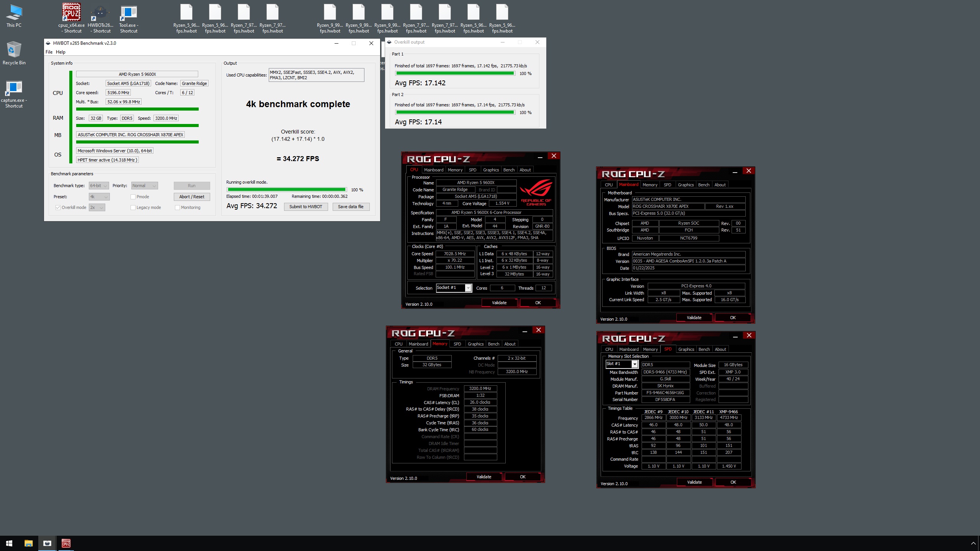Switch to HWBOT x265 taskbar icon
Viewport: 980px width, 551px height.
click(x=47, y=543)
